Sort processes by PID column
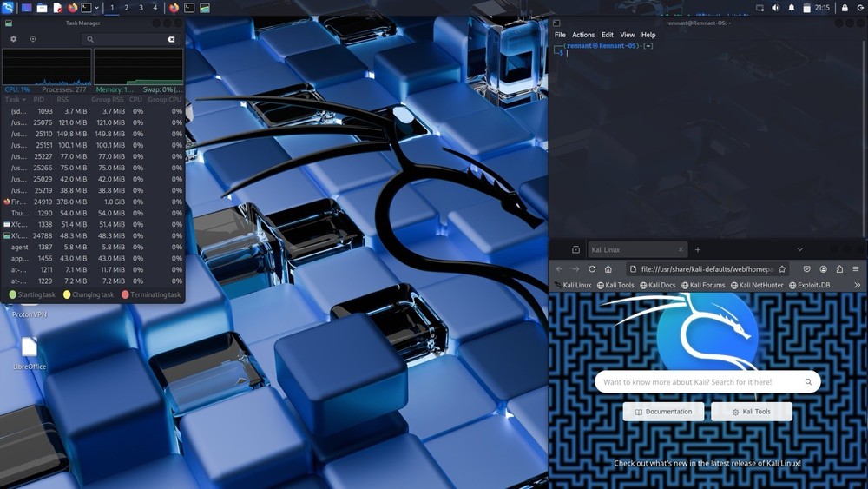Image resolution: width=868 pixels, height=489 pixels. click(38, 100)
